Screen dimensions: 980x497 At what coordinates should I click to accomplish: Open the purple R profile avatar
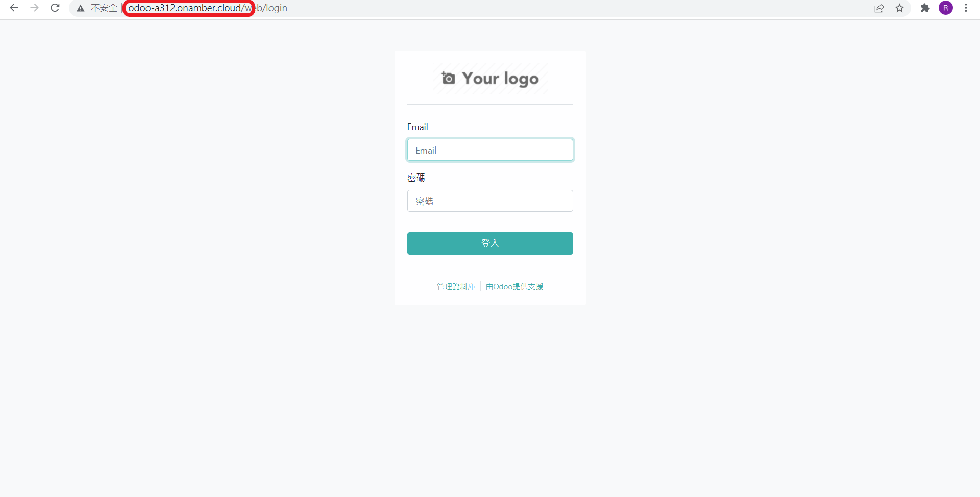tap(946, 8)
